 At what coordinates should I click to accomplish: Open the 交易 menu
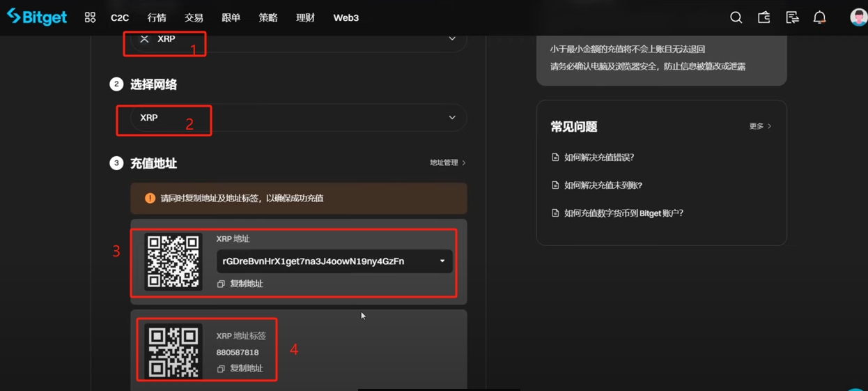[194, 17]
